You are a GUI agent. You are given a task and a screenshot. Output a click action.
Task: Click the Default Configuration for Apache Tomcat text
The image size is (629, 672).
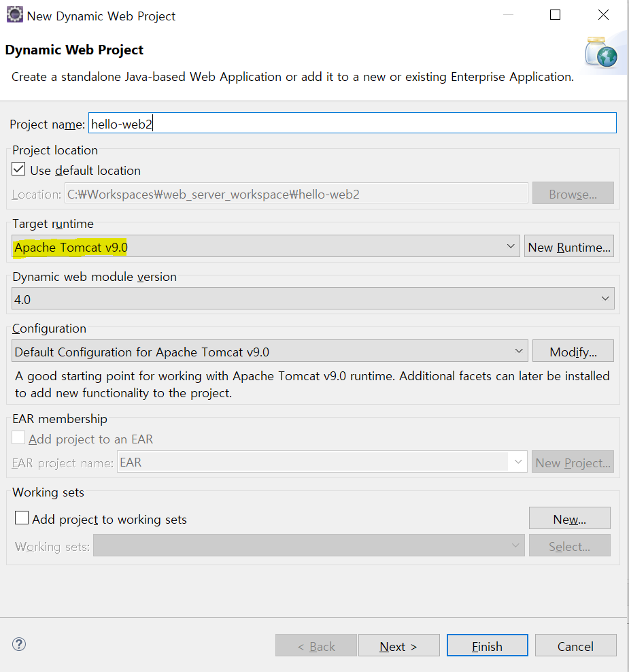(x=142, y=352)
